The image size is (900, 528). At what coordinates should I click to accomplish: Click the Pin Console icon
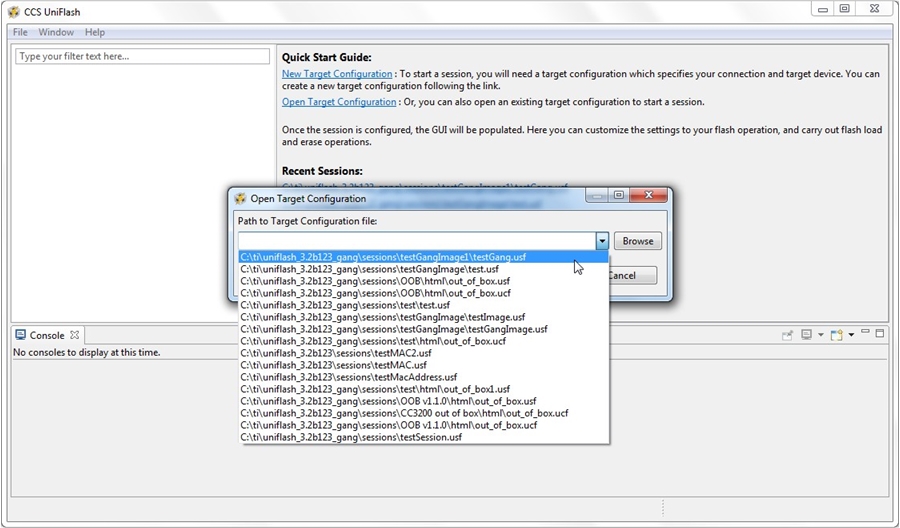pyautogui.click(x=788, y=335)
